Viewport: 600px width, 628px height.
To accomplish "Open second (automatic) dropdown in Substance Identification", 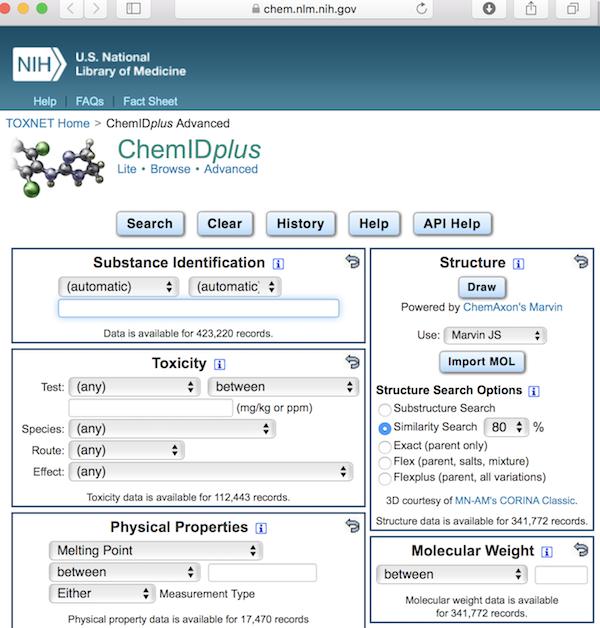I will click(235, 287).
